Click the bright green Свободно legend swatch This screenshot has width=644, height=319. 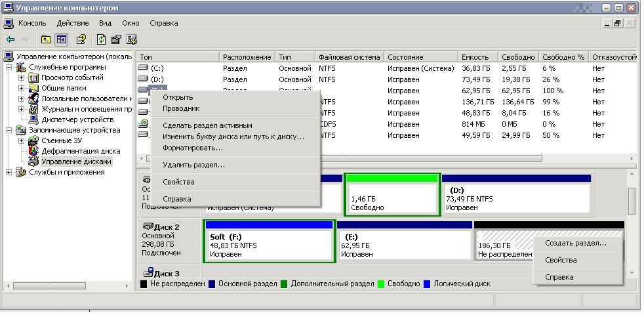381,284
